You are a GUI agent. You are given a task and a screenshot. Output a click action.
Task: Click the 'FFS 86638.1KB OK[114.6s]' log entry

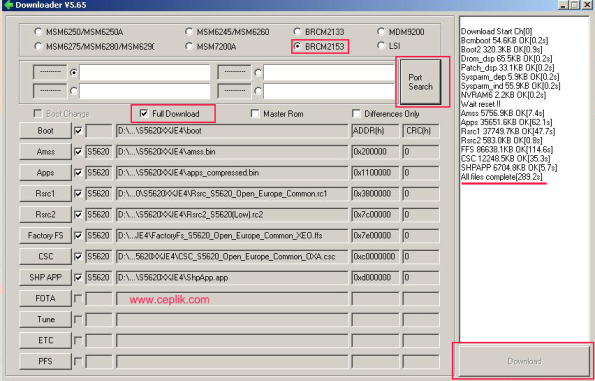click(507, 150)
